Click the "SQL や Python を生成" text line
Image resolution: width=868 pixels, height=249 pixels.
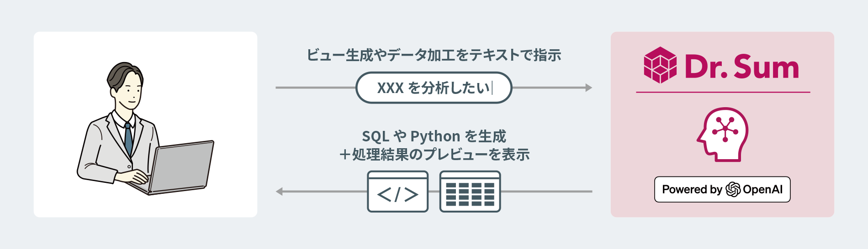point(434,136)
